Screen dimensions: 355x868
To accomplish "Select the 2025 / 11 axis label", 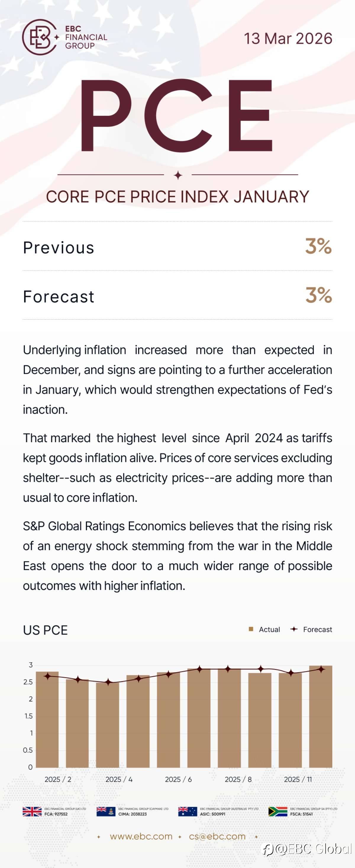I will (x=298, y=780).
